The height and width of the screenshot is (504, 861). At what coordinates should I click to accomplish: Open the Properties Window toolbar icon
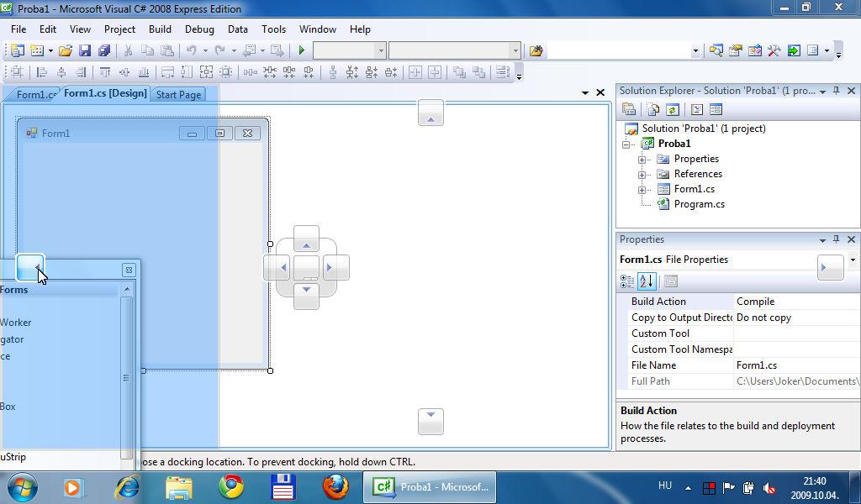735,51
